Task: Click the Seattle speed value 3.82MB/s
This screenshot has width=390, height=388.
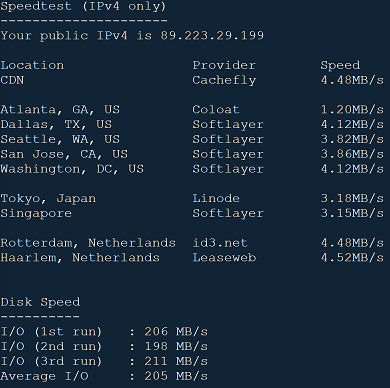Action: 352,139
